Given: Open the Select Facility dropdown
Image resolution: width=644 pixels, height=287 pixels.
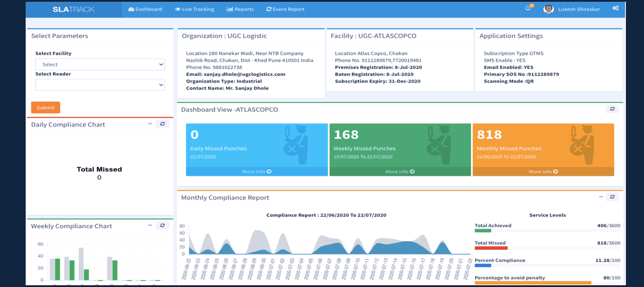Looking at the screenshot, I should pos(100,65).
